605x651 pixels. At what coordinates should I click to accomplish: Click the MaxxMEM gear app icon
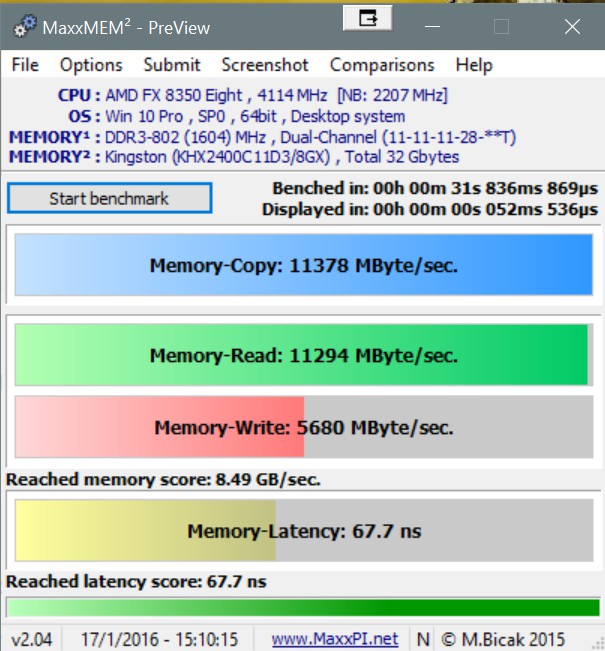pyautogui.click(x=25, y=26)
